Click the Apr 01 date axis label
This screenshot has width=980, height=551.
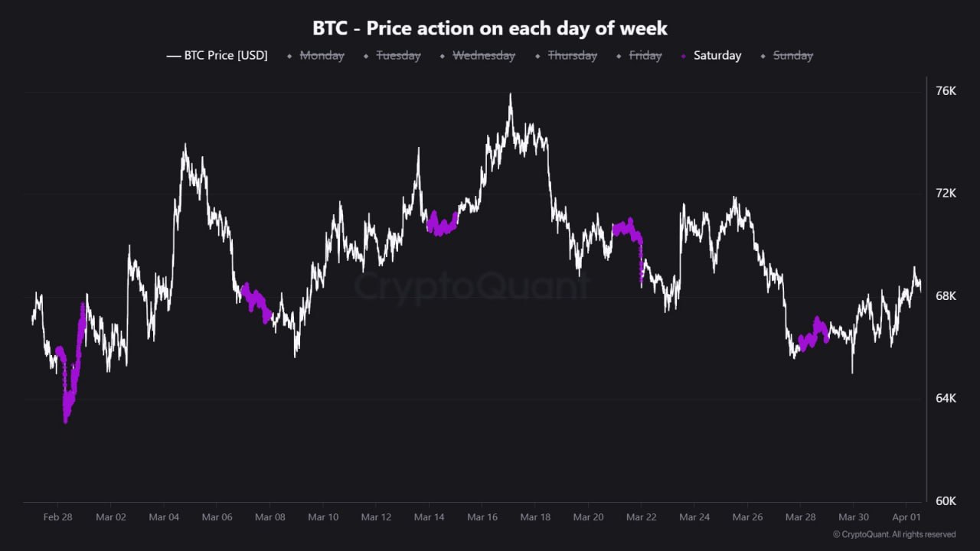906,517
